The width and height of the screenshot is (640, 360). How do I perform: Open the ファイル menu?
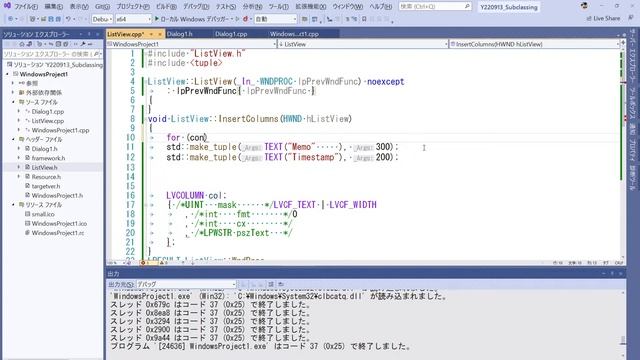[x=26, y=7]
